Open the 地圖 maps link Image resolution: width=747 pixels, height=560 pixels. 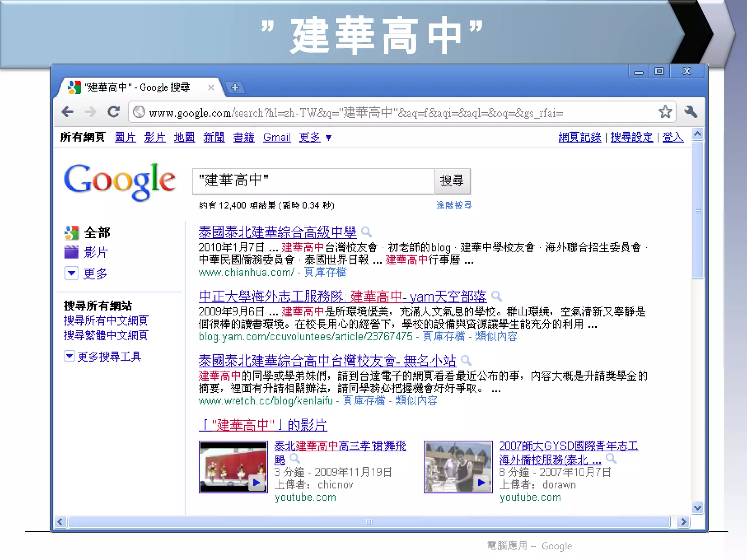(184, 137)
